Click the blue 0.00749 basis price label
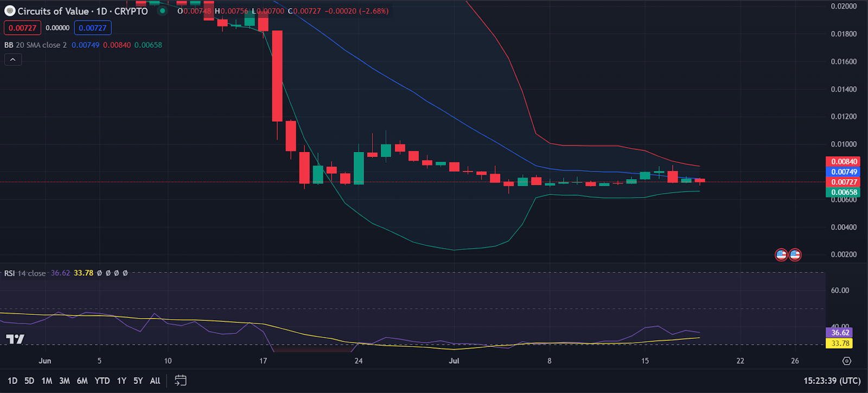The image size is (868, 393). click(844, 172)
